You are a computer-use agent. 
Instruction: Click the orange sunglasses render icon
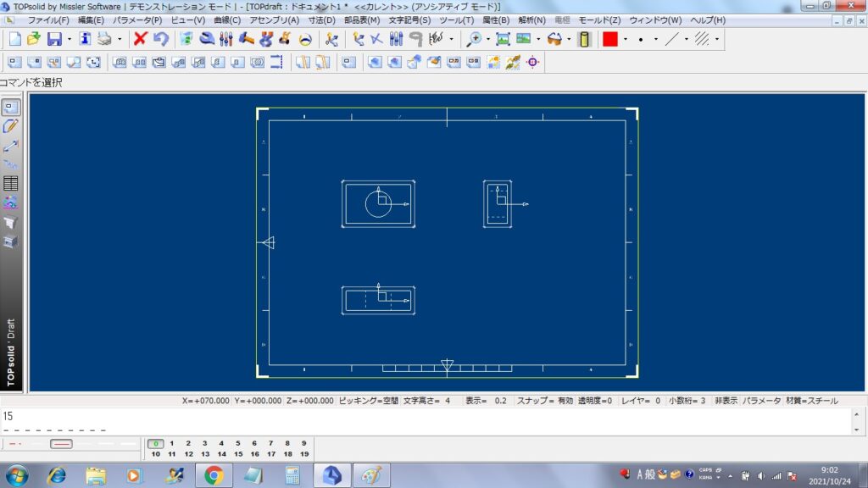pos(554,39)
